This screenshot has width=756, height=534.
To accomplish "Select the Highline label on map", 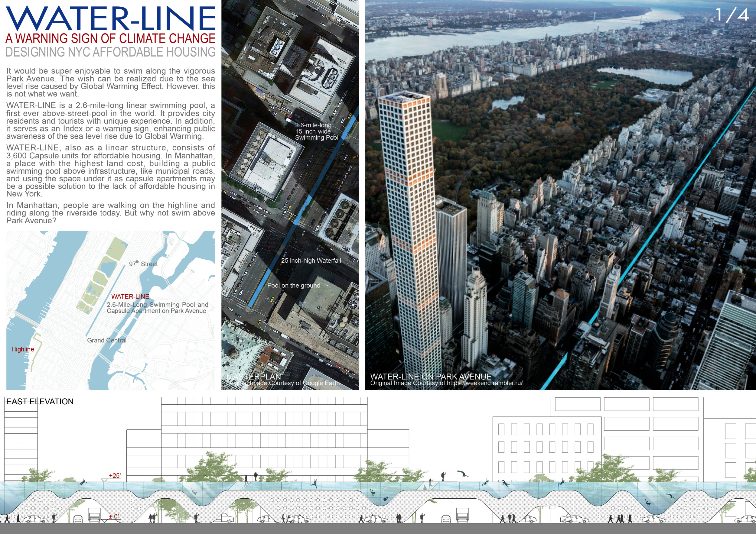I will [22, 349].
